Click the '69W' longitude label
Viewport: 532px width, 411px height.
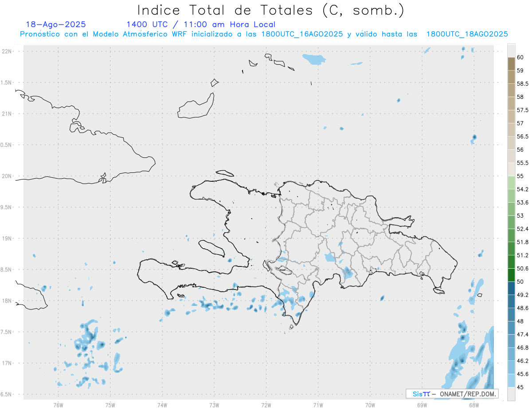422,405
